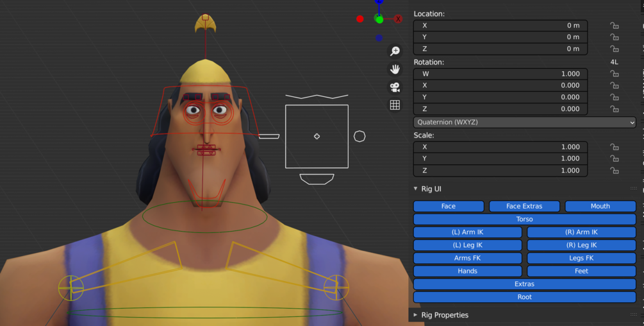Click the 4L rotation lock toggle
The width and height of the screenshot is (644, 326).
point(614,62)
